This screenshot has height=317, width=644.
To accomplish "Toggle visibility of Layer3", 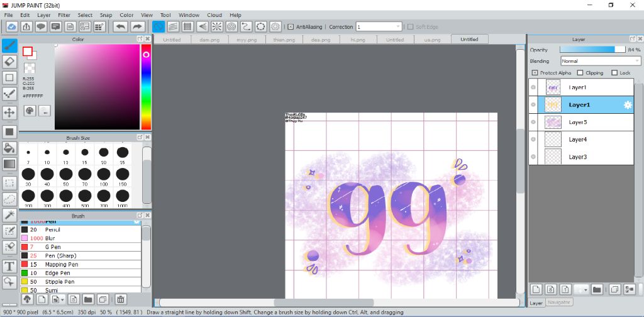I will click(533, 157).
